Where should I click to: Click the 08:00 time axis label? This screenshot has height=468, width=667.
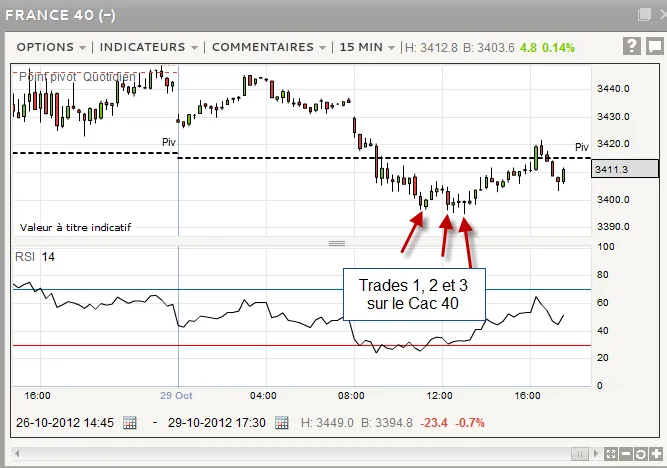pos(351,396)
